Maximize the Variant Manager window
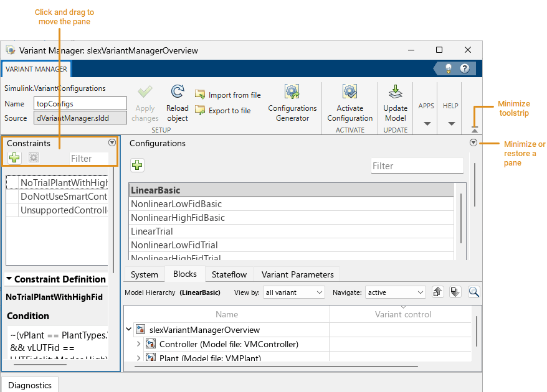Viewport: 547px width, 392px height. [439, 50]
